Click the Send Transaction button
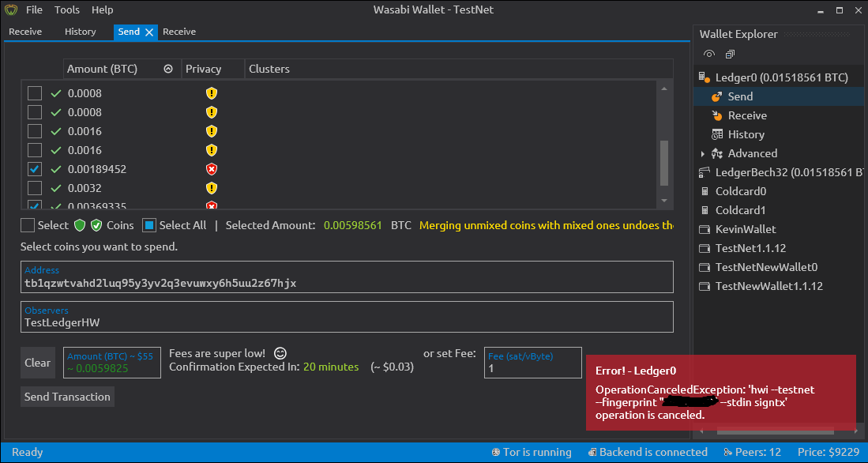This screenshot has width=868, height=463. point(68,397)
